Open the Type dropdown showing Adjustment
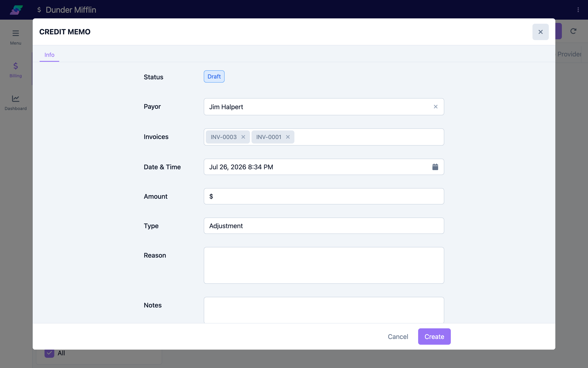Screen dimensions: 588x368 coord(324,226)
